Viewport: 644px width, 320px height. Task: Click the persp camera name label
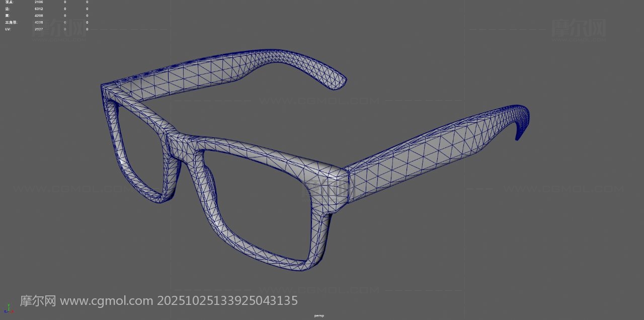pos(319,315)
